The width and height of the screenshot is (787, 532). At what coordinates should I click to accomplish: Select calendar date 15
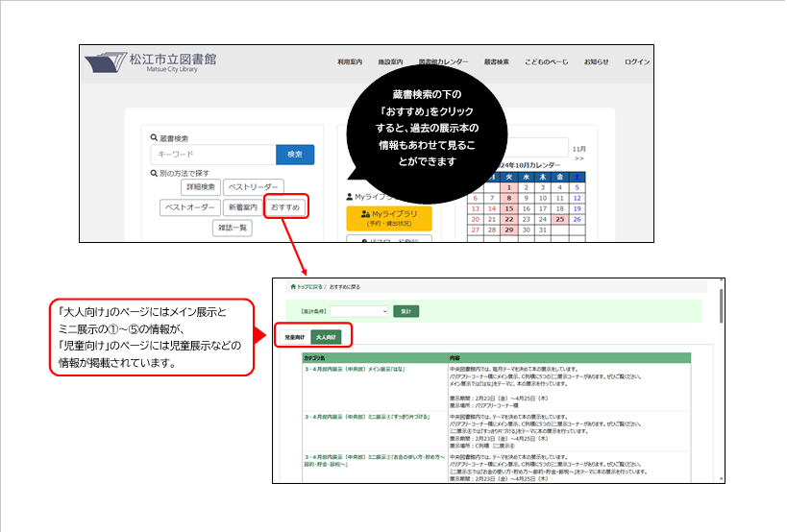pyautogui.click(x=509, y=208)
